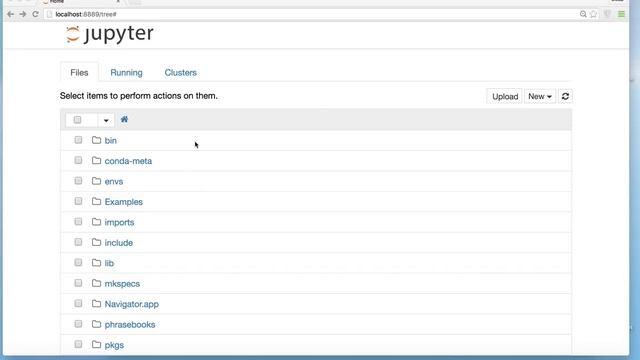Expand the selection type dropdown arrow
Image resolution: width=640 pixels, height=360 pixels.
click(x=106, y=120)
